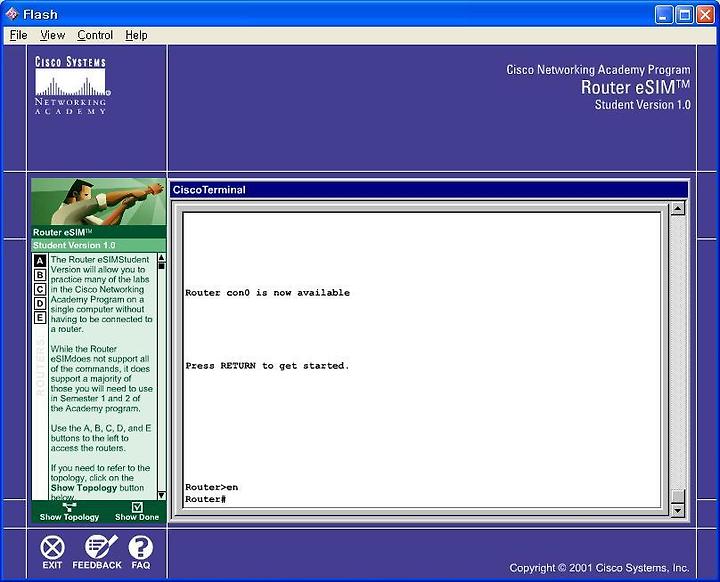Select router D button
This screenshot has height=582, width=720.
pos(40,304)
